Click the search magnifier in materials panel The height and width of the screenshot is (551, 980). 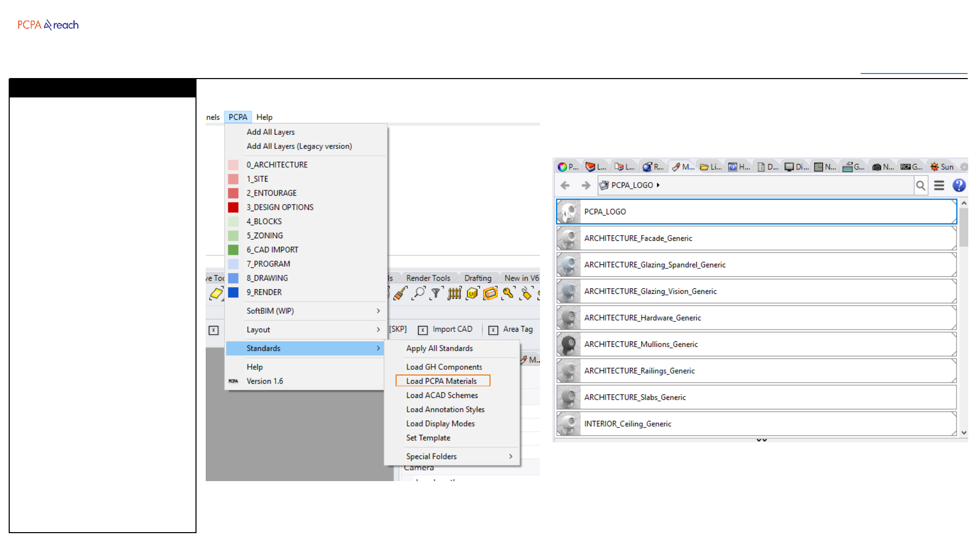coord(920,185)
